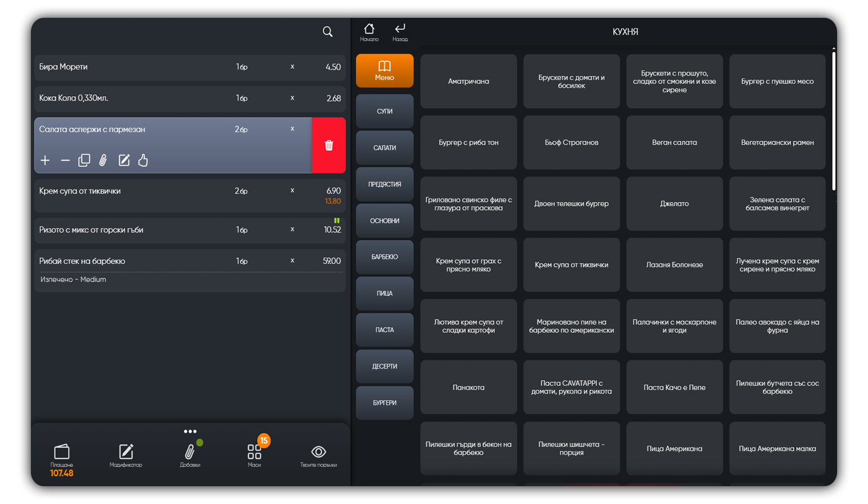Select the САЛАТИ category tab
The height and width of the screenshot is (504, 868).
(x=384, y=148)
